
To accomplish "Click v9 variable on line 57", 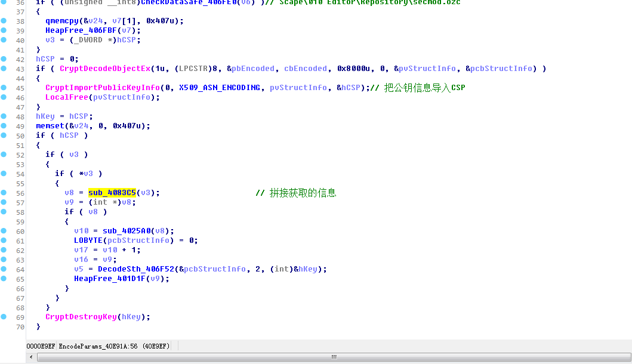I will tap(69, 202).
